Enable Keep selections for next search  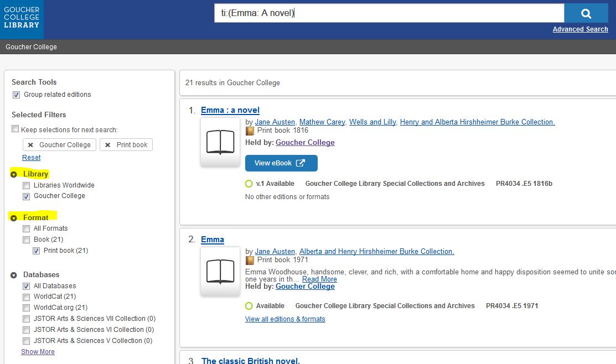(15, 129)
